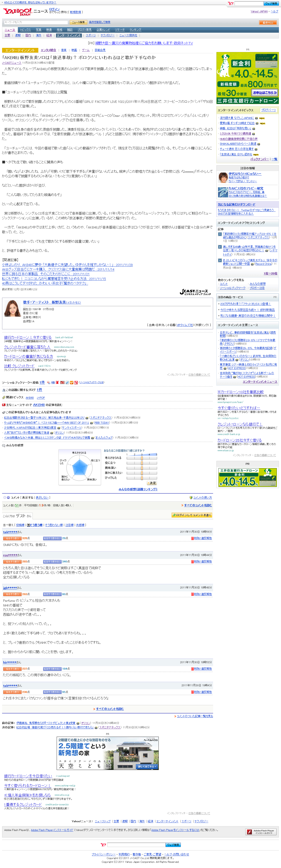Select the テクノロジー category tab

pyautogui.click(x=107, y=35)
